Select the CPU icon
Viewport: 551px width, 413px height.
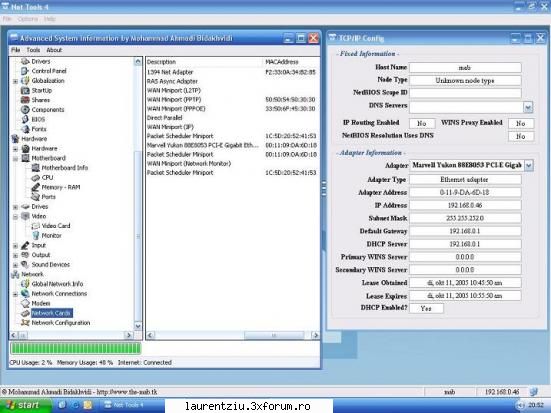click(x=35, y=178)
